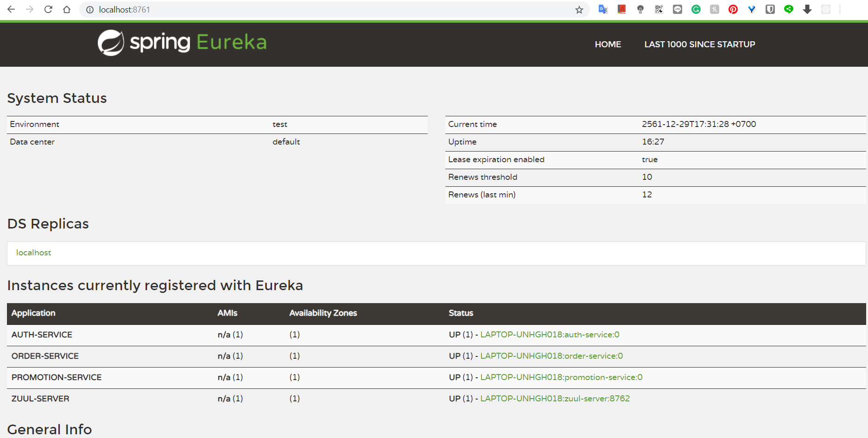Viewport: 868px width, 438px height.
Task: Click the browser forward arrow
Action: pos(30,9)
